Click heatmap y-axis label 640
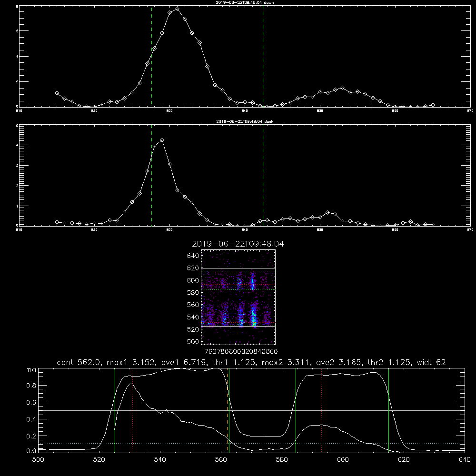The width and height of the screenshot is (476, 476). coord(193,256)
